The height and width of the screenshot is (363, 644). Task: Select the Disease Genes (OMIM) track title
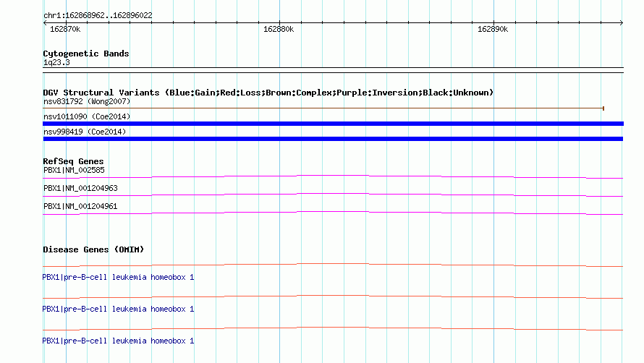click(93, 249)
